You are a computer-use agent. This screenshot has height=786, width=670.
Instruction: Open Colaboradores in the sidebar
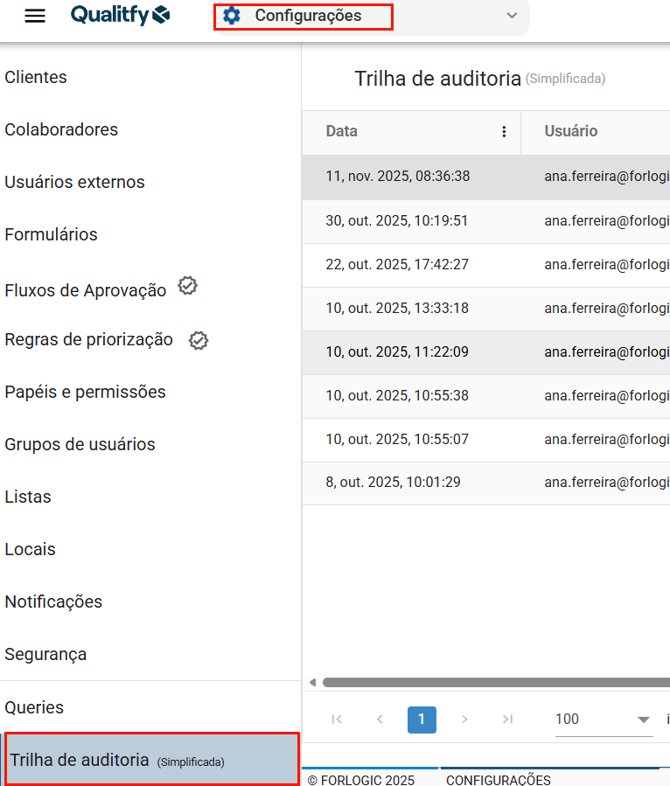click(x=61, y=130)
